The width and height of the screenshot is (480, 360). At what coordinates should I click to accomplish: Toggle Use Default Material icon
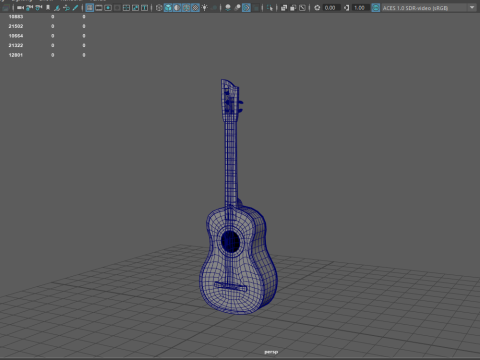click(x=177, y=7)
